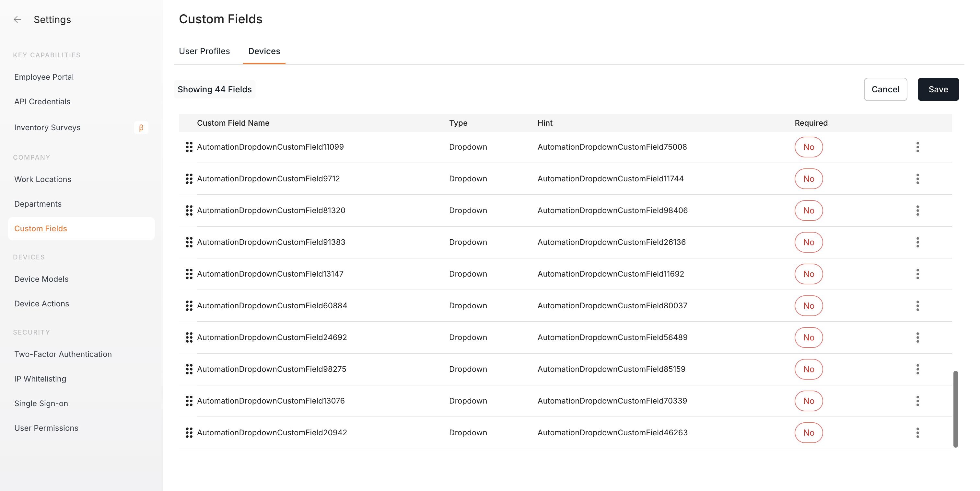980x491 pixels.
Task: Grab drag handle for AutomationDropdownCustomField11099
Action: [x=189, y=147]
